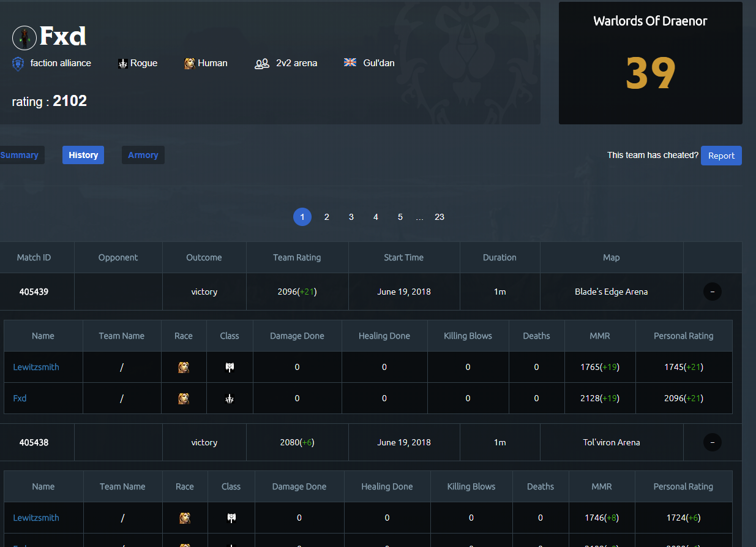Click the Rogue class icon in header
Viewport: 756px width, 547px height.
[x=123, y=64]
